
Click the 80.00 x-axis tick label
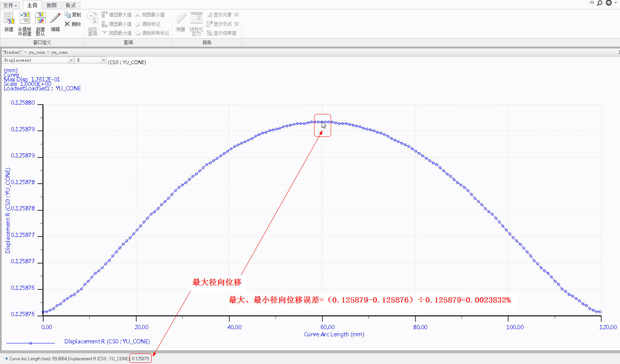[x=420, y=327]
